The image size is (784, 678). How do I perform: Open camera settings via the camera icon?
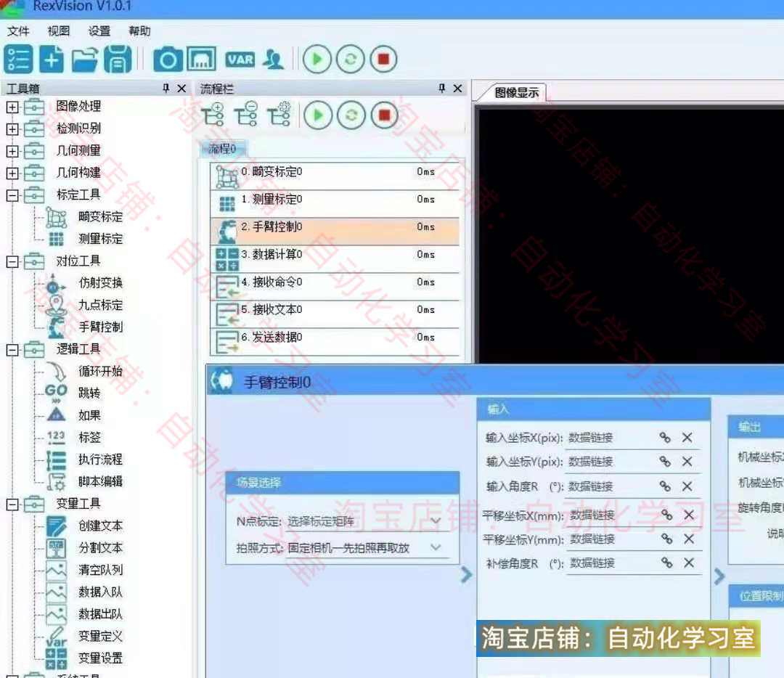[168, 60]
